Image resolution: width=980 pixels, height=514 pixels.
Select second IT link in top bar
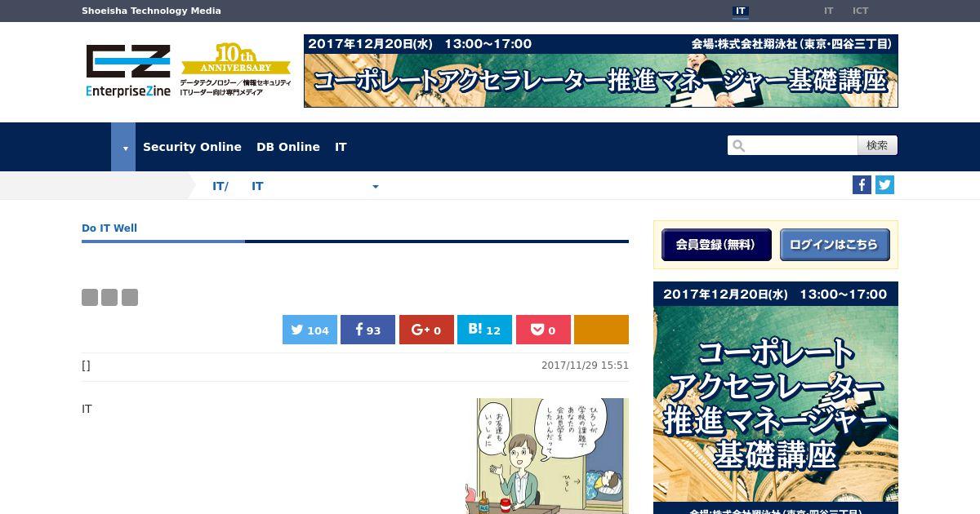point(828,11)
